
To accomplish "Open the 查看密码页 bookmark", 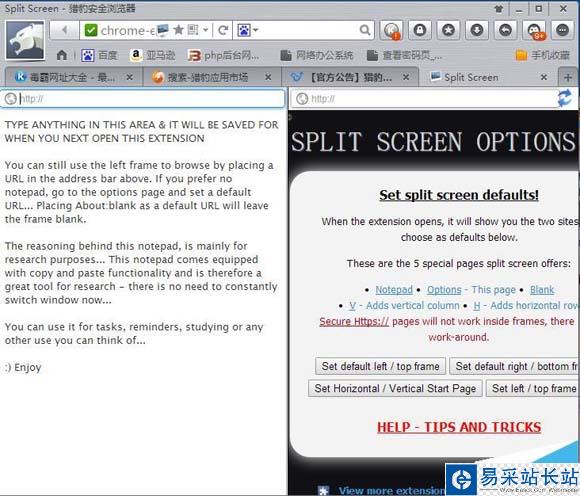I will point(404,55).
